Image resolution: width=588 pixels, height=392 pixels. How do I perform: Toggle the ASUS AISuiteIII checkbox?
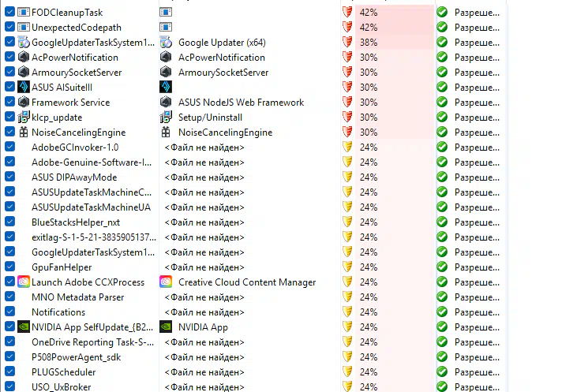click(x=9, y=87)
